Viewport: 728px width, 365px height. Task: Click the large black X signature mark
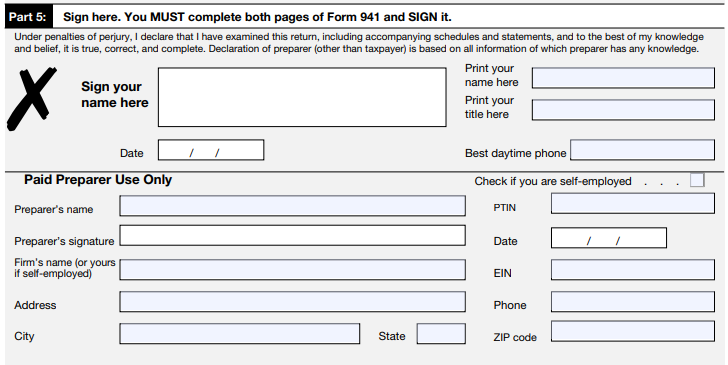(32, 98)
